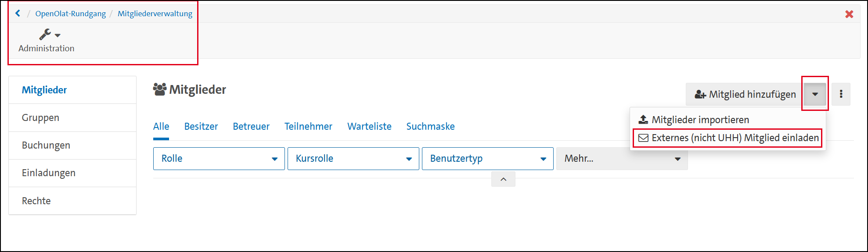Switch to the Besitzer tab
The height and width of the screenshot is (252, 868).
coord(201,127)
